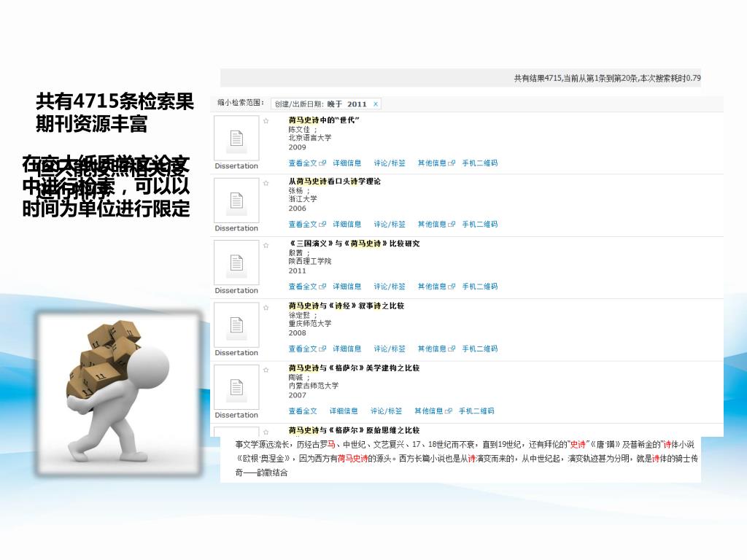Image resolution: width=747 pixels, height=560 pixels.
Task: Show 手机二维码 for 内蒙古师范大学 result
Action: [x=476, y=411]
